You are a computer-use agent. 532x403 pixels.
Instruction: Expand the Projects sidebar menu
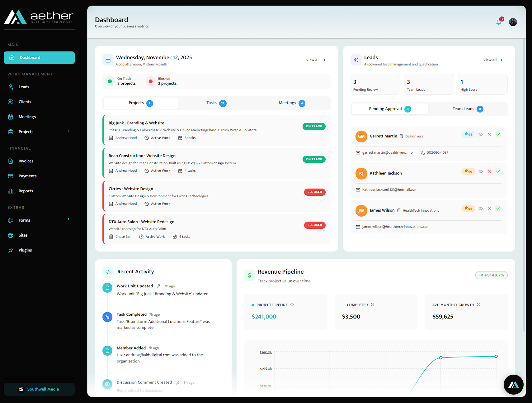pyautogui.click(x=68, y=131)
